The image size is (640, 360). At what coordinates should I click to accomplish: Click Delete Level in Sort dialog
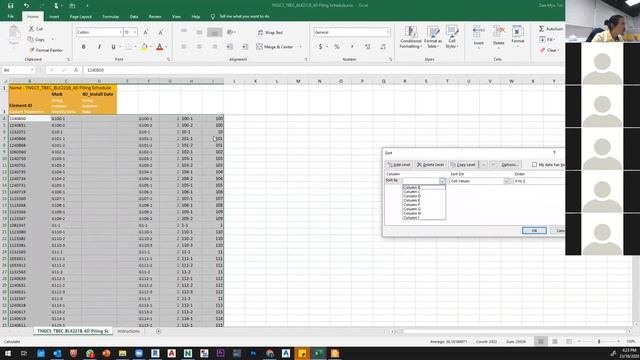pyautogui.click(x=430, y=165)
